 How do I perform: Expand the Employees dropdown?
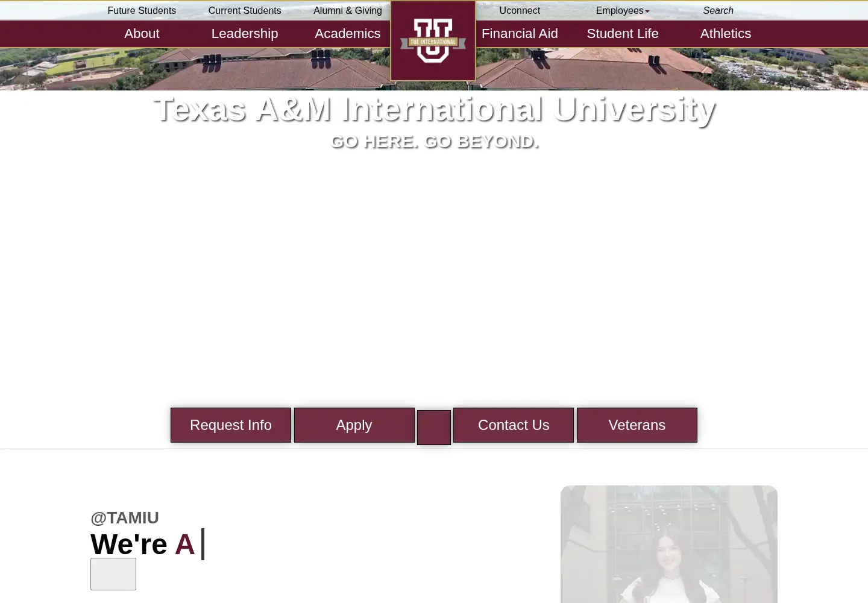point(623,10)
